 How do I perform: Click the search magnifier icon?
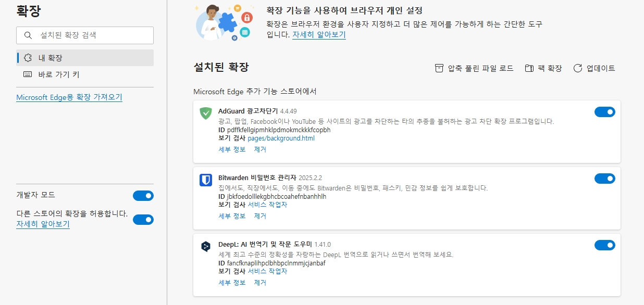[x=28, y=35]
